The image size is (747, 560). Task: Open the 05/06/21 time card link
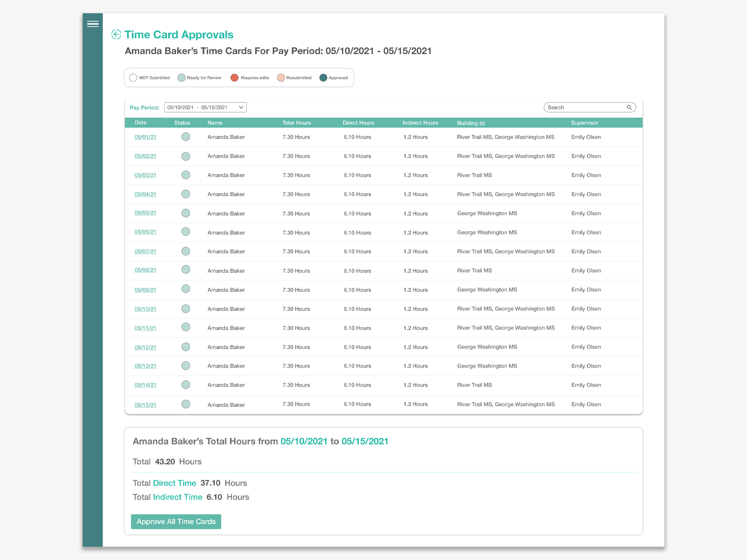(x=146, y=232)
